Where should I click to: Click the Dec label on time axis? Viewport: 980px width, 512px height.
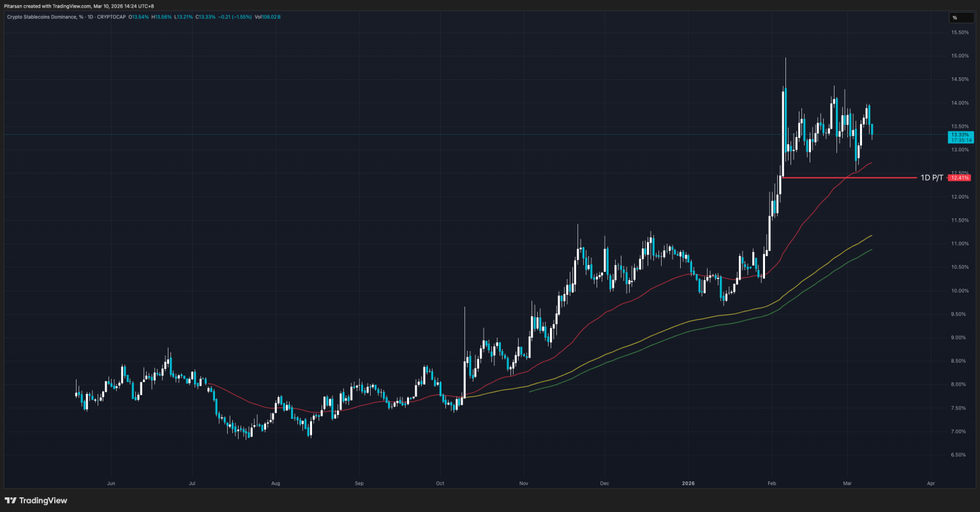point(605,483)
